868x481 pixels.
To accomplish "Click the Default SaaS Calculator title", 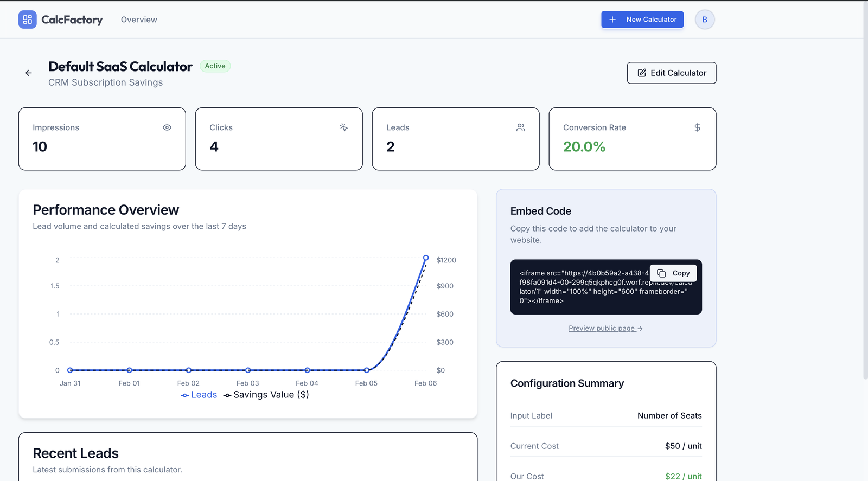I will [120, 67].
